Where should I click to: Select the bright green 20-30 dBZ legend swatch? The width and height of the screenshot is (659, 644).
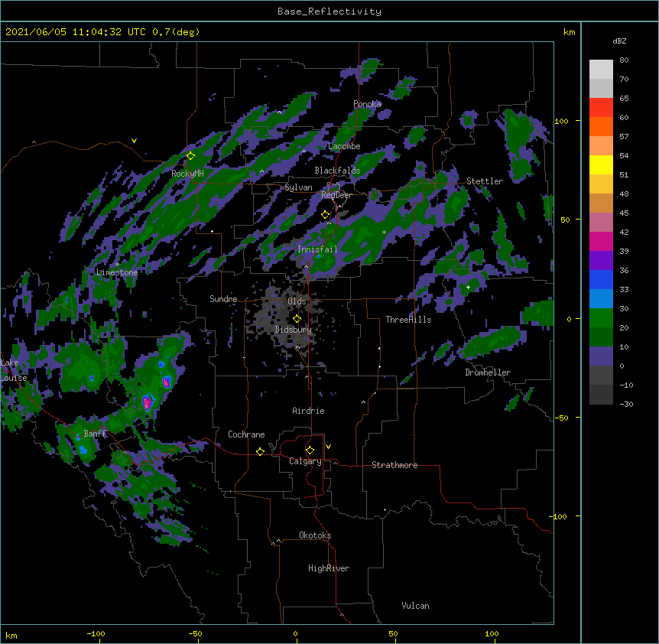coord(601,318)
